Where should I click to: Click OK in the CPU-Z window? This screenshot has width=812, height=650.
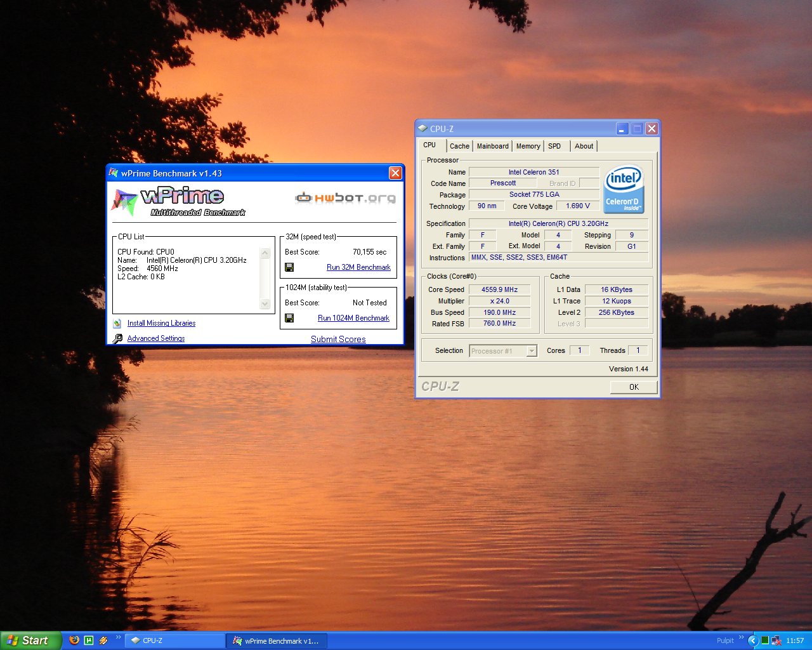pyautogui.click(x=634, y=387)
